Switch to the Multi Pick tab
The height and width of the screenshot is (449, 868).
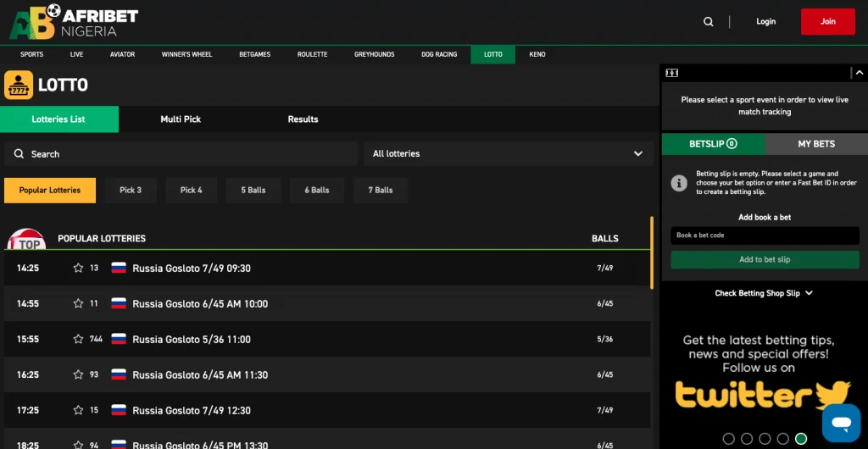pyautogui.click(x=181, y=119)
